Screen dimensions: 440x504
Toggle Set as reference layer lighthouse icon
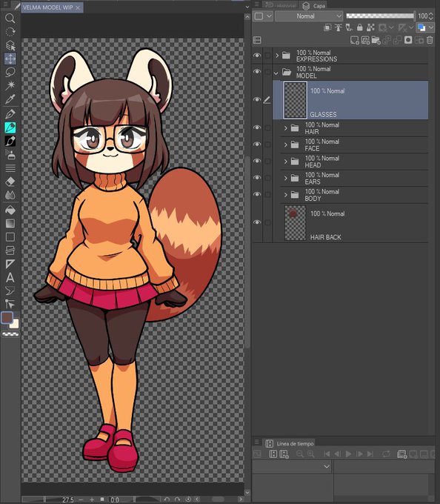click(338, 27)
